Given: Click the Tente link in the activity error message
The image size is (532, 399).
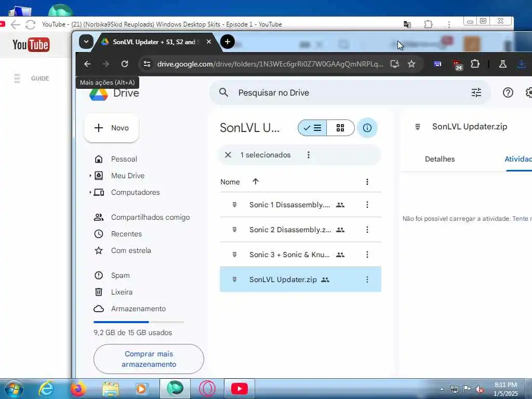Looking at the screenshot, I should tap(520, 219).
